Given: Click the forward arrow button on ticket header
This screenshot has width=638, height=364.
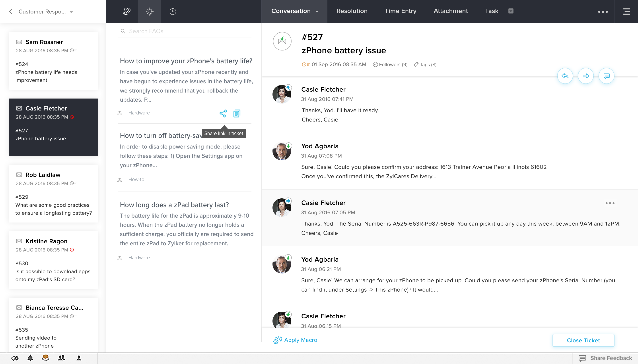Looking at the screenshot, I should point(585,76).
